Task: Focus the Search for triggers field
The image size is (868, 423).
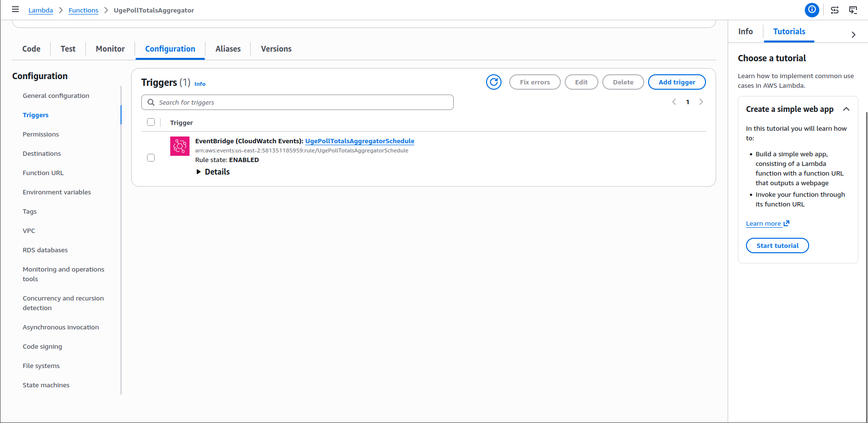Action: tap(298, 102)
